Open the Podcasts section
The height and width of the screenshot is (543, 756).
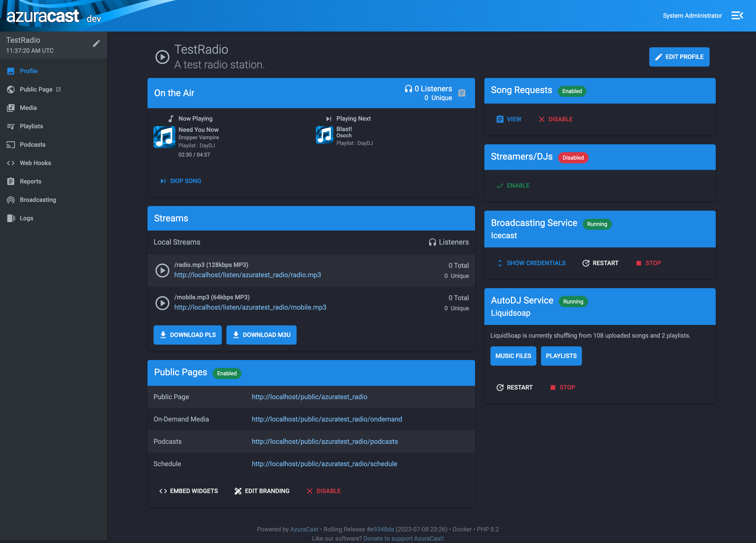(x=32, y=145)
